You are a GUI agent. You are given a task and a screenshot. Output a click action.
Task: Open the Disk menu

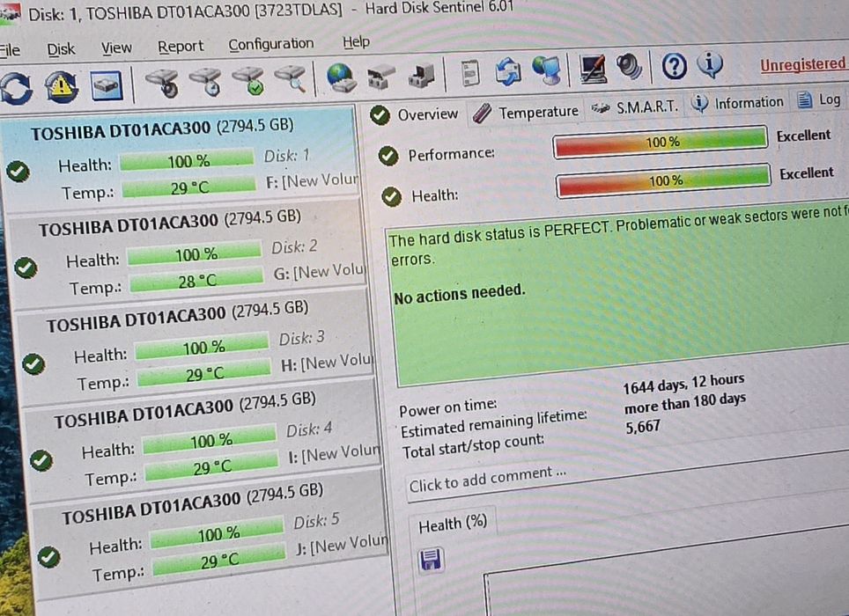pos(61,49)
